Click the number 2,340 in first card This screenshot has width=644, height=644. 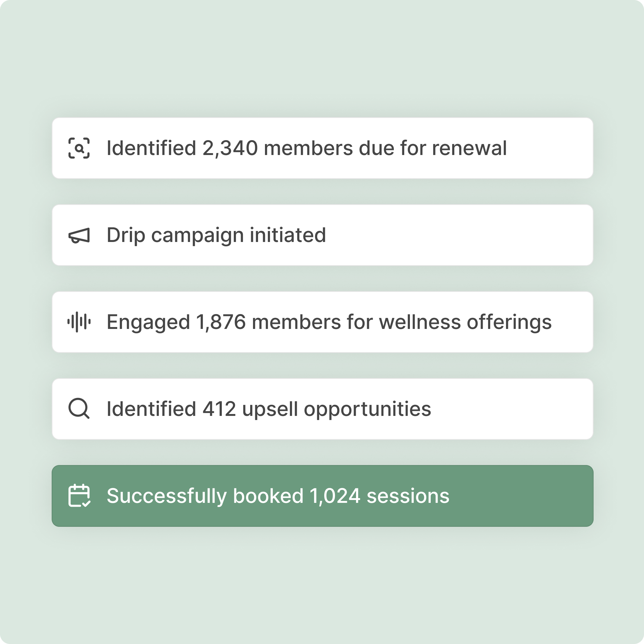230,148
